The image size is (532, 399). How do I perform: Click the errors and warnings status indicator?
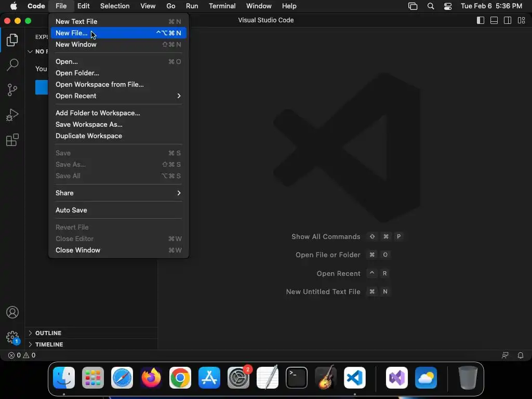(22, 355)
